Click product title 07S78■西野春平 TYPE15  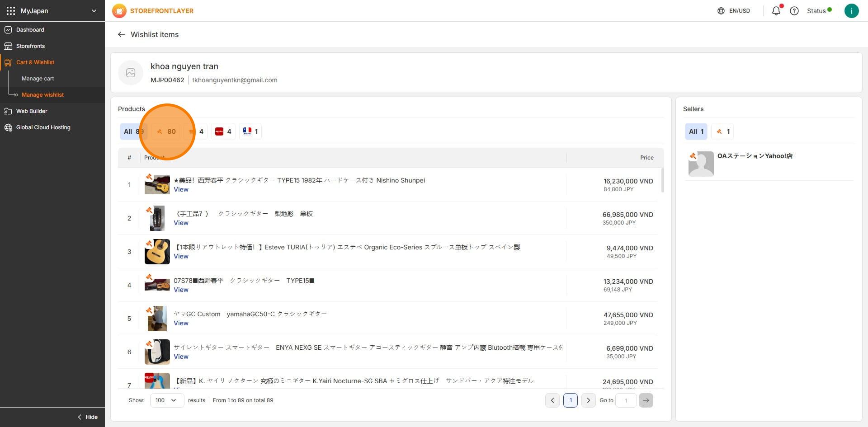244,281
